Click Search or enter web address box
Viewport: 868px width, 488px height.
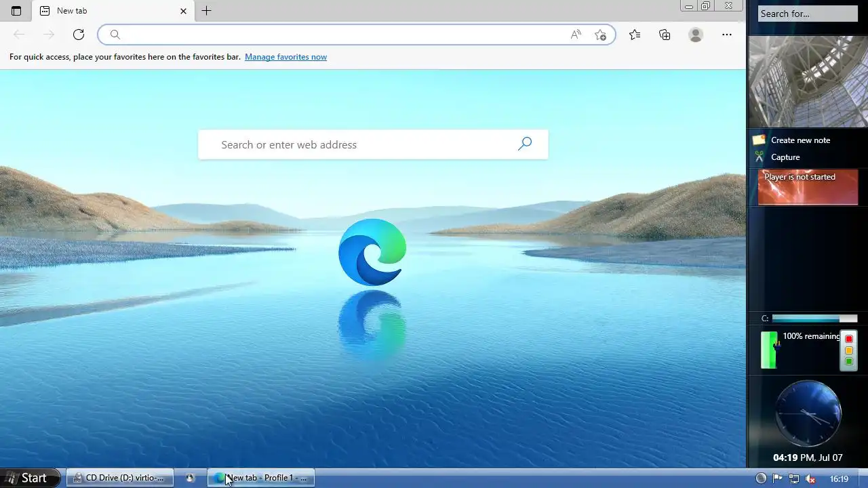click(x=373, y=144)
